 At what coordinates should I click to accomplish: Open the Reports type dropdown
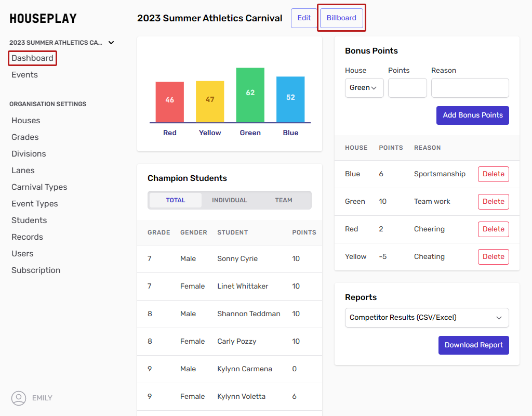click(427, 318)
